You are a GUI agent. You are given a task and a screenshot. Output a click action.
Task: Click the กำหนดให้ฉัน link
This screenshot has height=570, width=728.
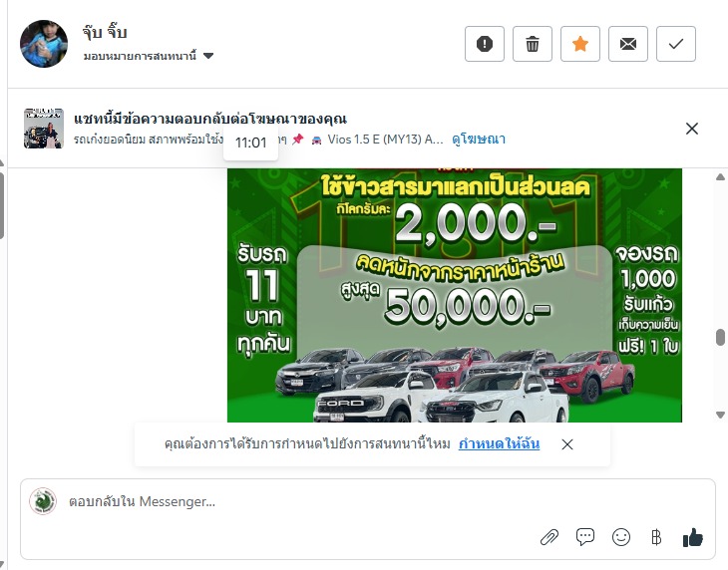coord(499,443)
